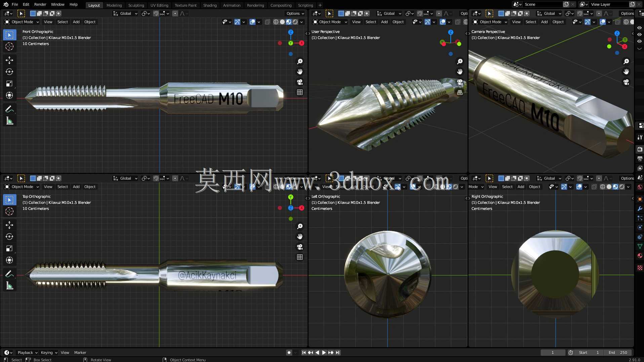
Task: Open Blender logo application menu
Action: coord(6,4)
